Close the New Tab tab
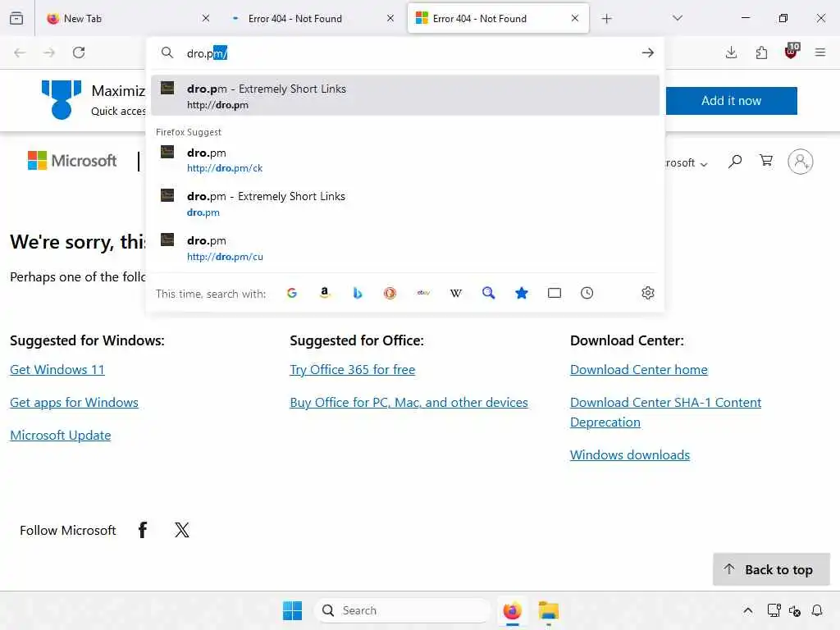Viewport: 840px width, 630px height. [206, 18]
